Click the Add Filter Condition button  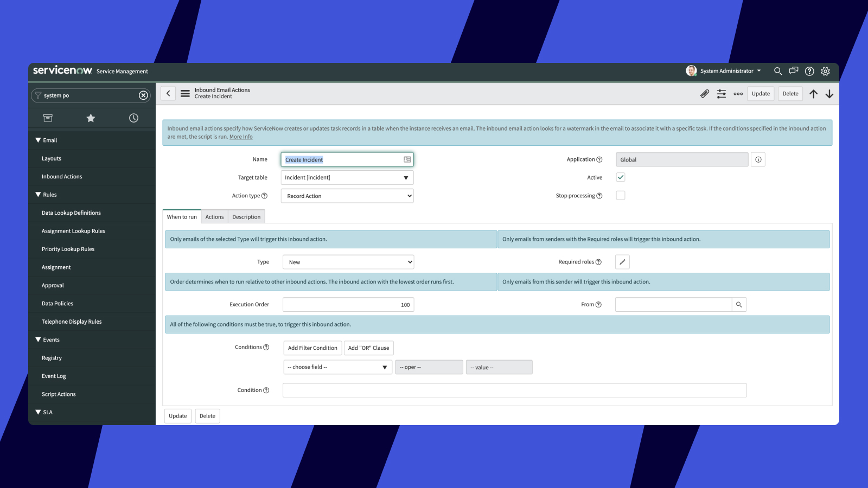coord(312,348)
